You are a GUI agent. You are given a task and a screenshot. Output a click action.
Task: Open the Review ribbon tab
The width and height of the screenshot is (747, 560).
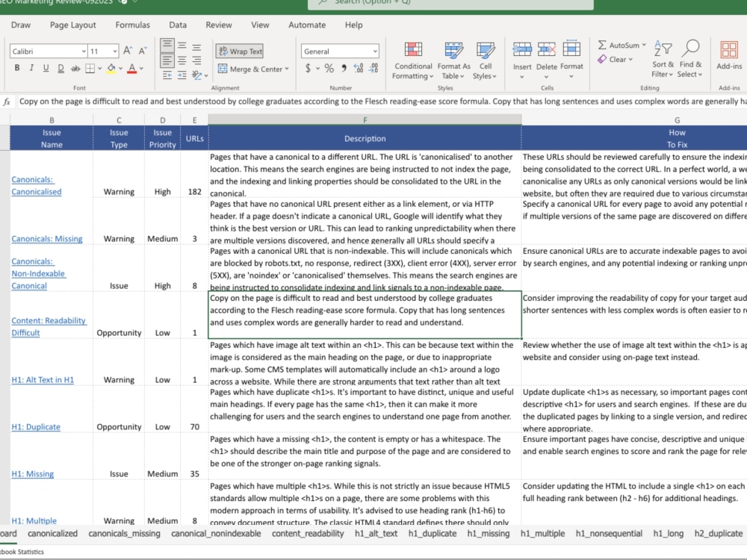tap(219, 25)
